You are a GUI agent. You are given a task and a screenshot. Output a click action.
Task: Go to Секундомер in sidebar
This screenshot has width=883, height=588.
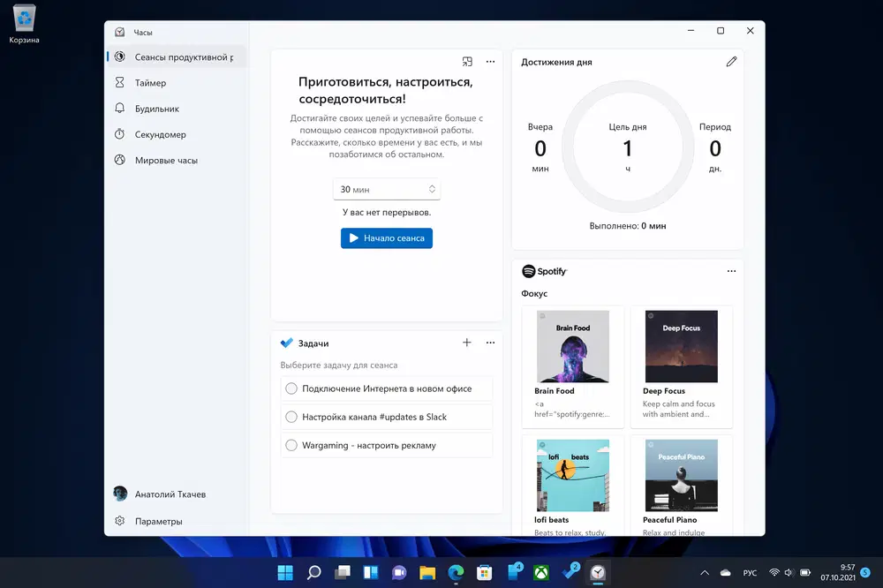tap(177, 134)
